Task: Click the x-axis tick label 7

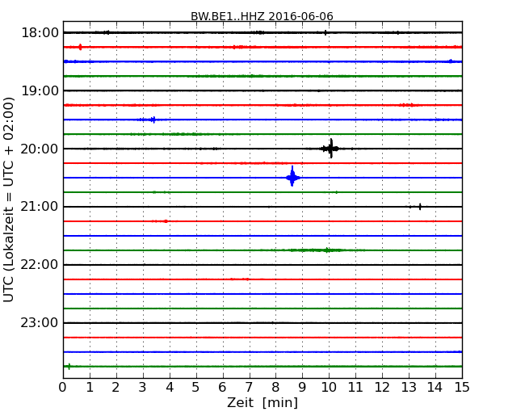Action: pyautogui.click(x=249, y=388)
